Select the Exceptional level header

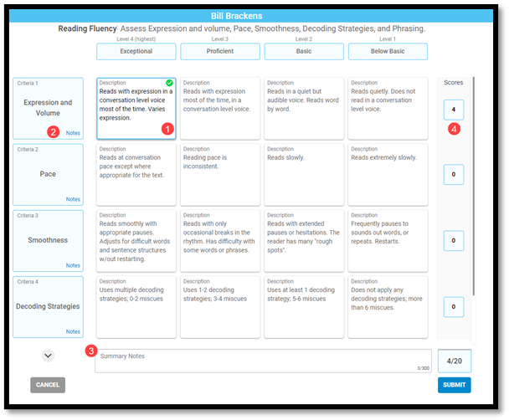(136, 51)
